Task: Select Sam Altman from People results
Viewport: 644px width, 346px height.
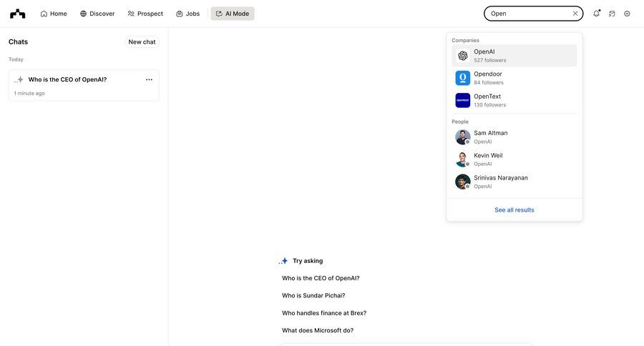Action: coord(514,137)
